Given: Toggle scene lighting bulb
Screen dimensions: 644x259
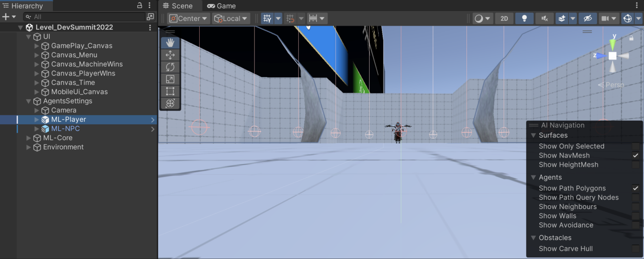Looking at the screenshot, I should click(x=524, y=19).
